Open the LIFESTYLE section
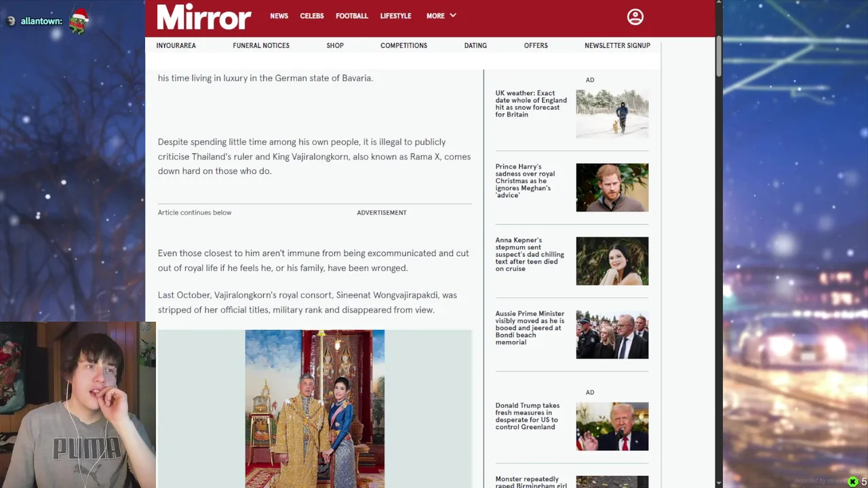This screenshot has width=868, height=488. tap(395, 16)
